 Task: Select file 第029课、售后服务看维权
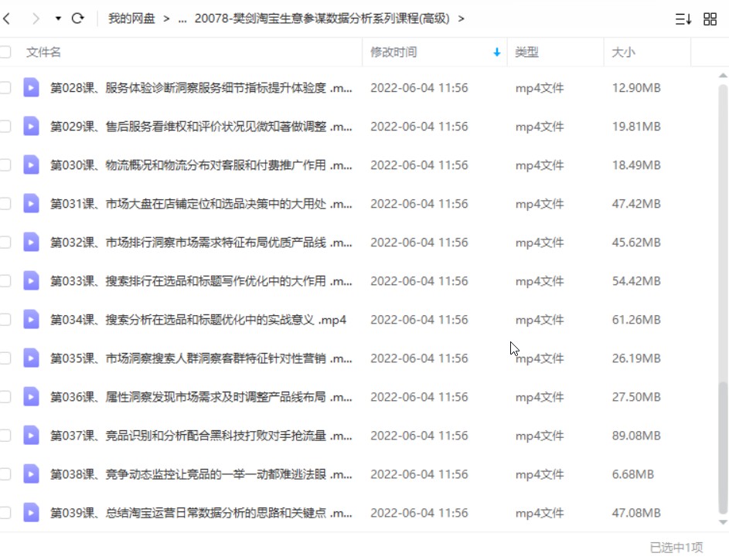pyautogui.click(x=201, y=127)
